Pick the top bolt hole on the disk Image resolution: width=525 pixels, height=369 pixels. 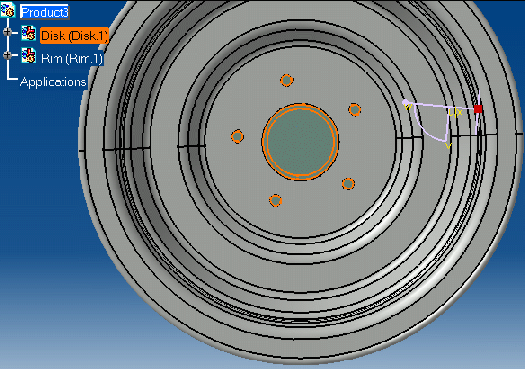click(x=287, y=80)
